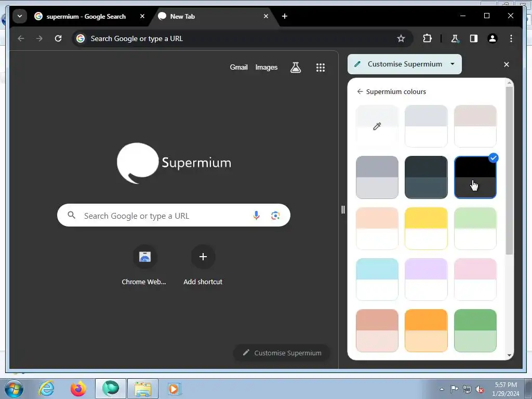Select the yellow colour swatch
This screenshot has width=532, height=399.
coord(426,229)
